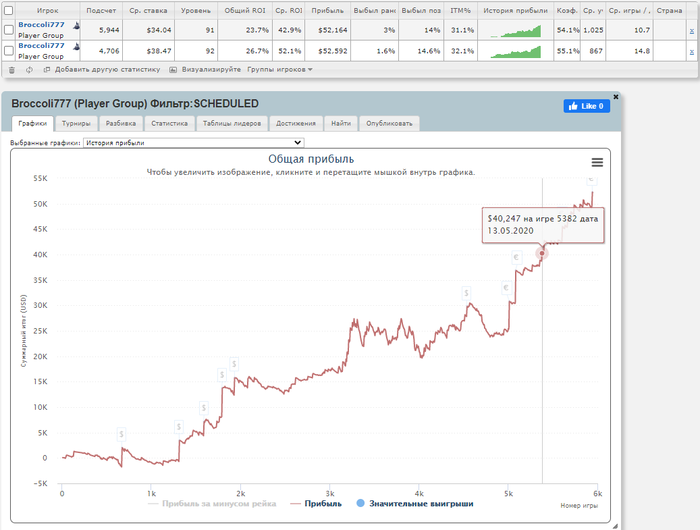Sort by the 'История прибыли' column header
Image resolution: width=700 pixels, height=530 pixels.
click(x=515, y=10)
